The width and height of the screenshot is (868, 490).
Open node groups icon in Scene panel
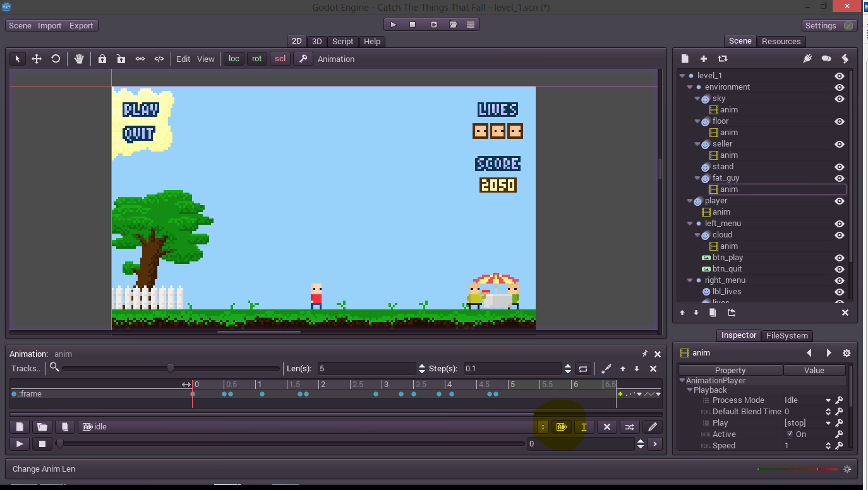coord(826,59)
